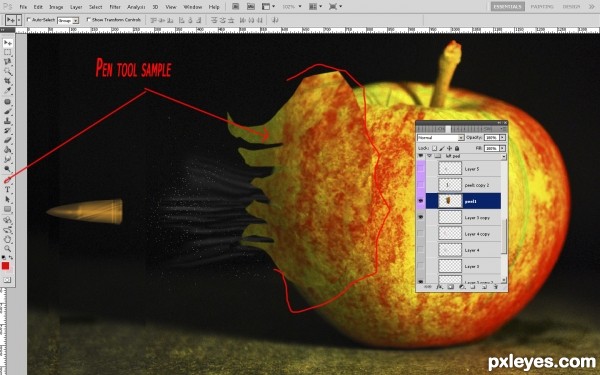Select the History Brush tool
Screen dimensions: 600x375
8,130
